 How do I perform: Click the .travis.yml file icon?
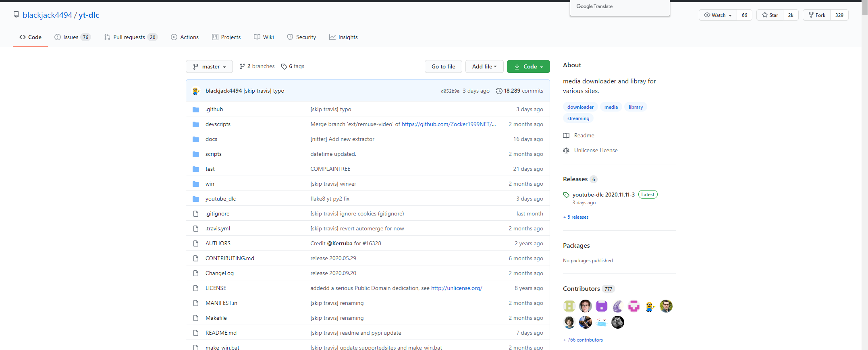click(196, 229)
